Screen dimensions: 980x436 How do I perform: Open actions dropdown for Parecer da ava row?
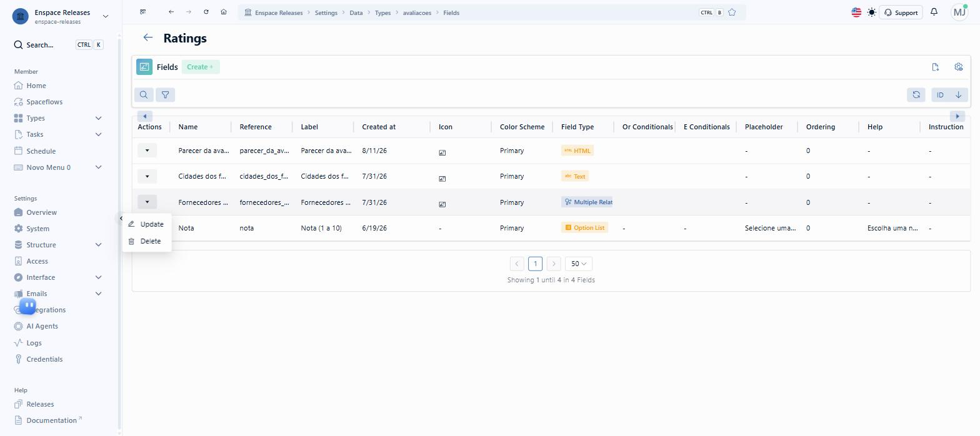tap(147, 151)
